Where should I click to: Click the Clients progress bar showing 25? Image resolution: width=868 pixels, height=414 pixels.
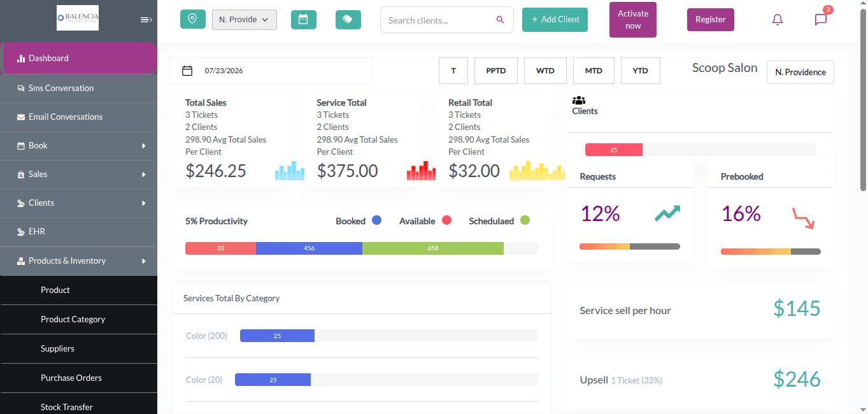(x=701, y=150)
